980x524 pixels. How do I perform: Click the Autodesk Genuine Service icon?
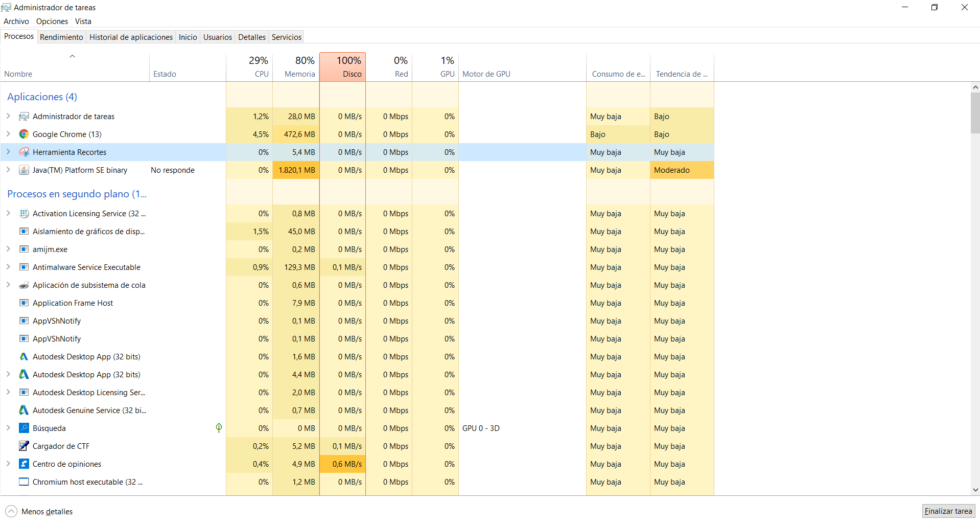(24, 411)
